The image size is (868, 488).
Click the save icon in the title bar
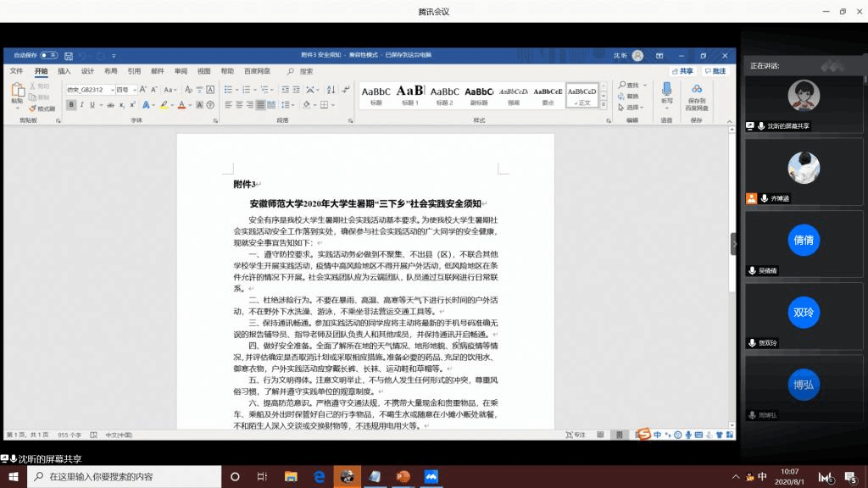coord(67,55)
